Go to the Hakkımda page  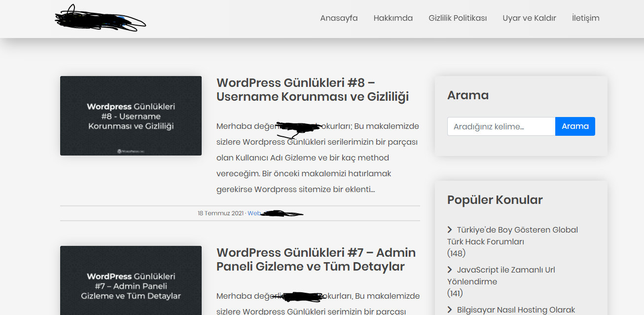(393, 18)
